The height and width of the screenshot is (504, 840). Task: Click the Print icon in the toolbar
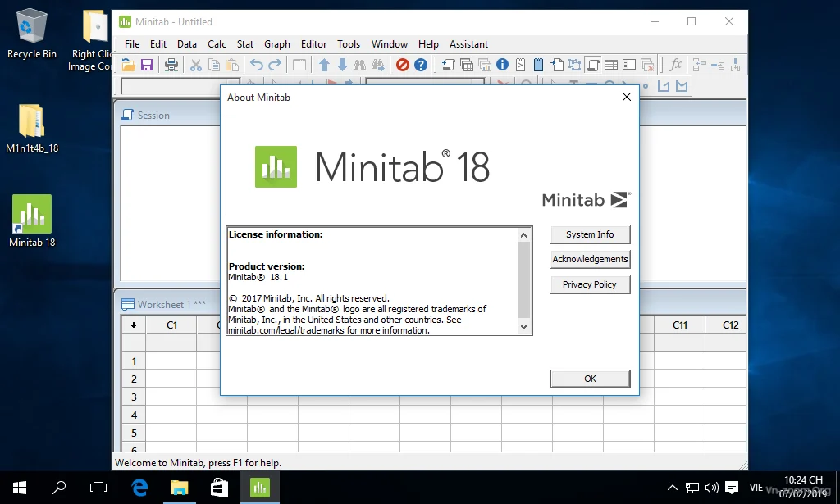(x=171, y=65)
